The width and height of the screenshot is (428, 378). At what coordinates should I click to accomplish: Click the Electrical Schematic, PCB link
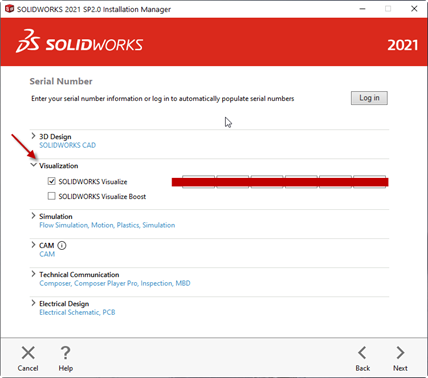click(x=77, y=312)
